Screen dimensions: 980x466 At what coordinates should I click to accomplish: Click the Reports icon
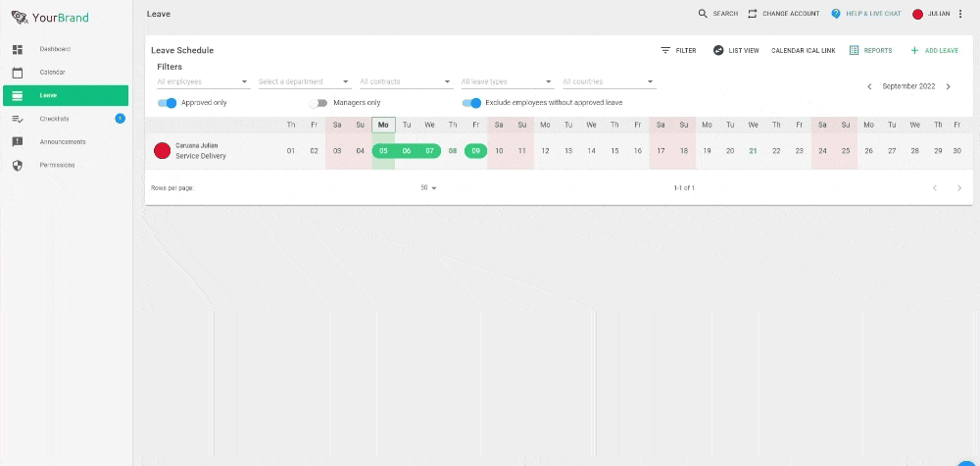(854, 51)
